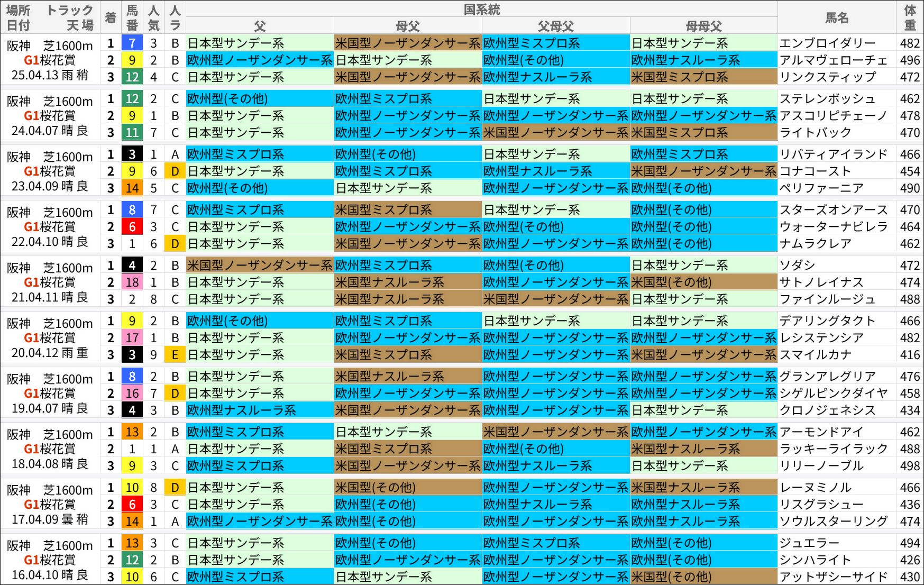This screenshot has height=585, width=924.
Task: Click the orange D rating beside コナコースト
Action: pyautogui.click(x=175, y=171)
